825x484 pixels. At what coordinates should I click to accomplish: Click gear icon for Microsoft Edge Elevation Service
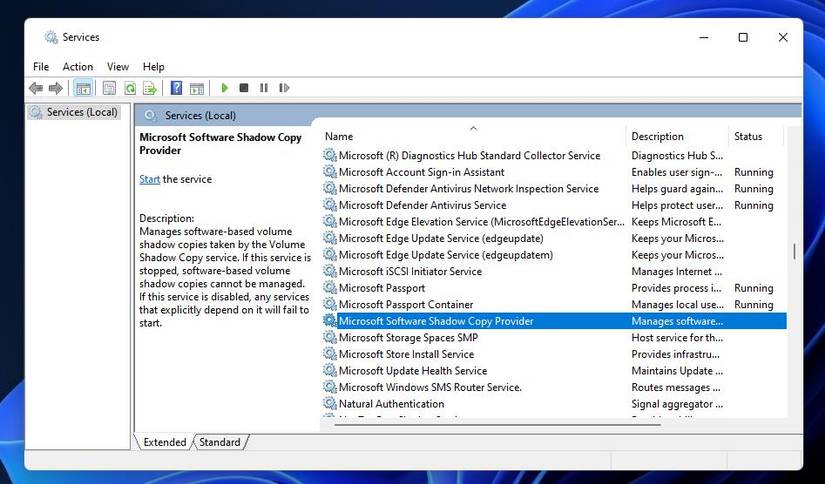(330, 221)
